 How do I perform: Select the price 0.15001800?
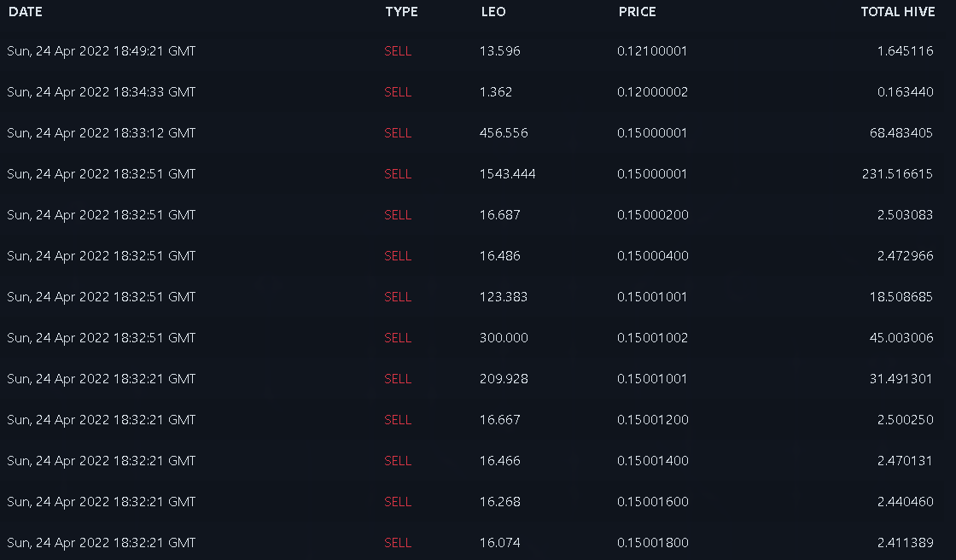(652, 542)
